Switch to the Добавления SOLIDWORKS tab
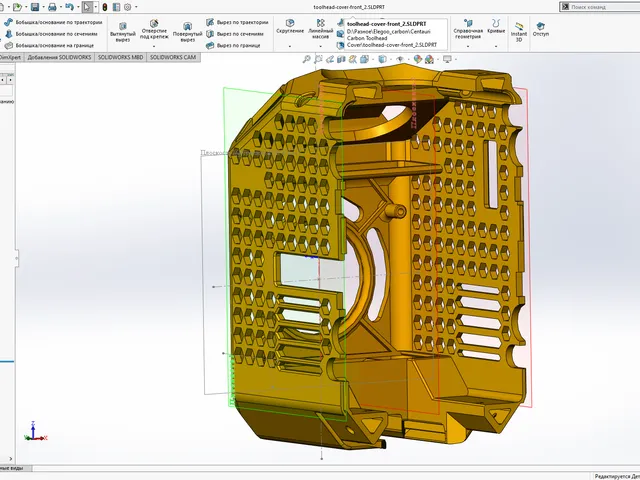The image size is (640, 480). coord(59,57)
